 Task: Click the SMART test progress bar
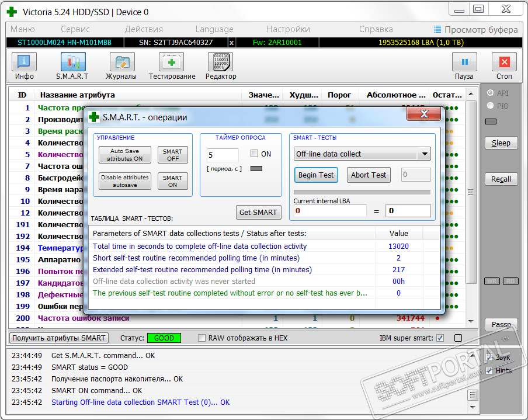tap(362, 192)
